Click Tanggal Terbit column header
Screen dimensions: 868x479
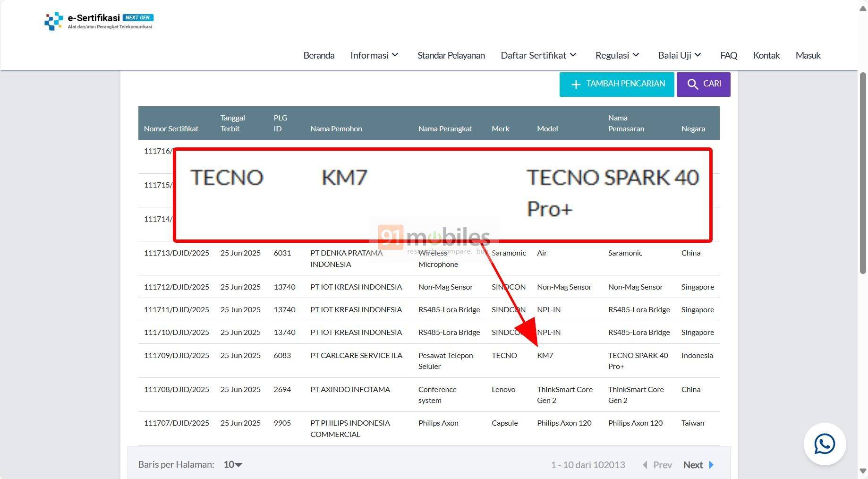tap(233, 123)
